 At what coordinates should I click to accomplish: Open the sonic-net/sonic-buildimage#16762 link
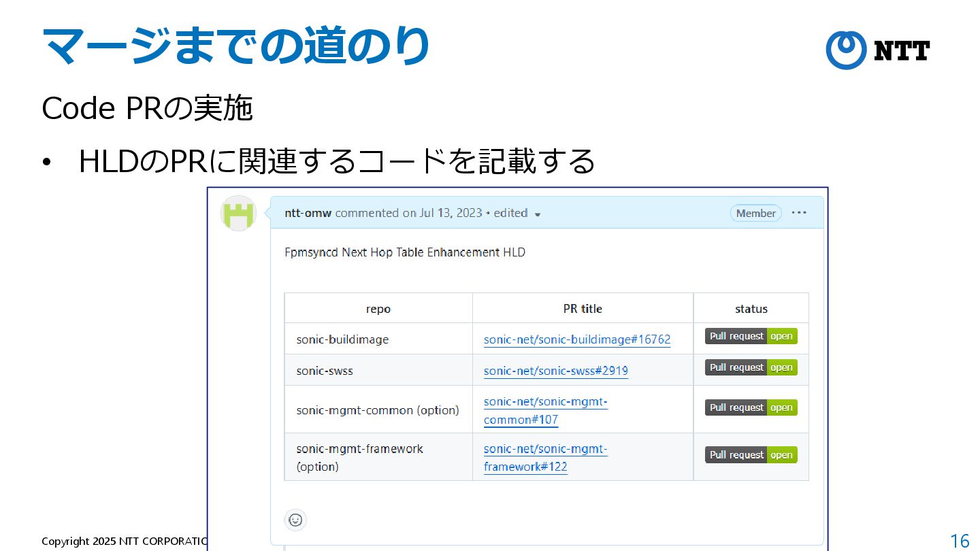click(577, 339)
